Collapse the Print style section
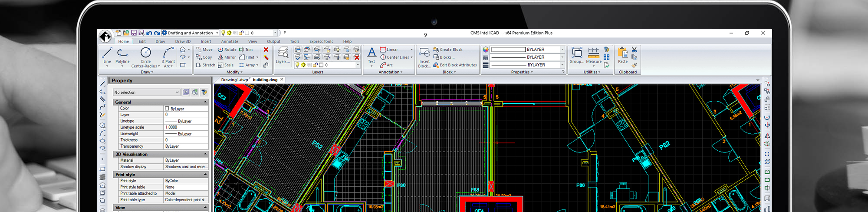This screenshot has width=868, height=212. [205, 175]
